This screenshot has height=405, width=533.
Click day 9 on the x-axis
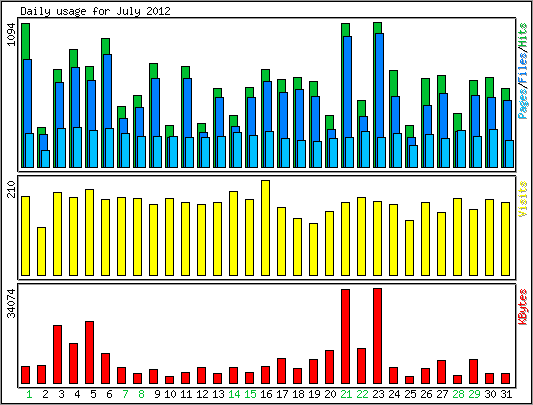[x=157, y=394]
